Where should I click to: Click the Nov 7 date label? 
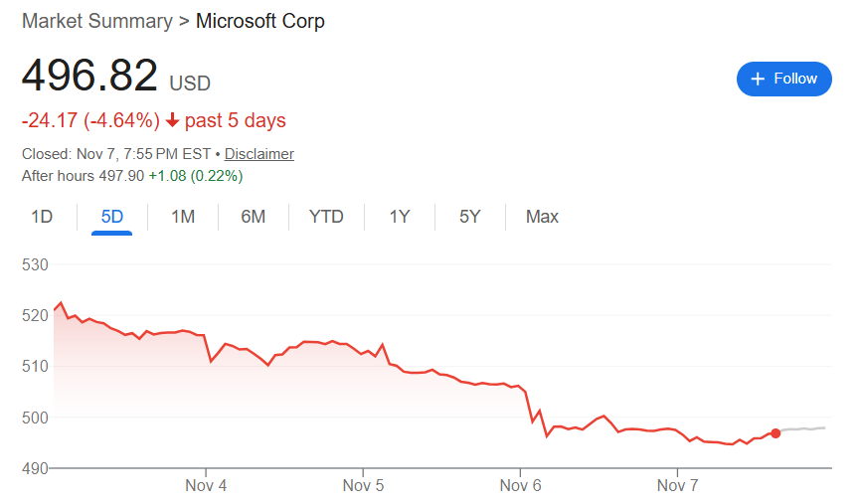(677, 486)
